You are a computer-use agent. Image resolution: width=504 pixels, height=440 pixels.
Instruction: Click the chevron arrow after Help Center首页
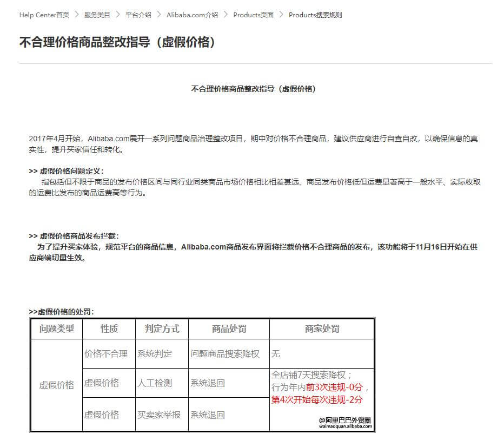[77, 15]
